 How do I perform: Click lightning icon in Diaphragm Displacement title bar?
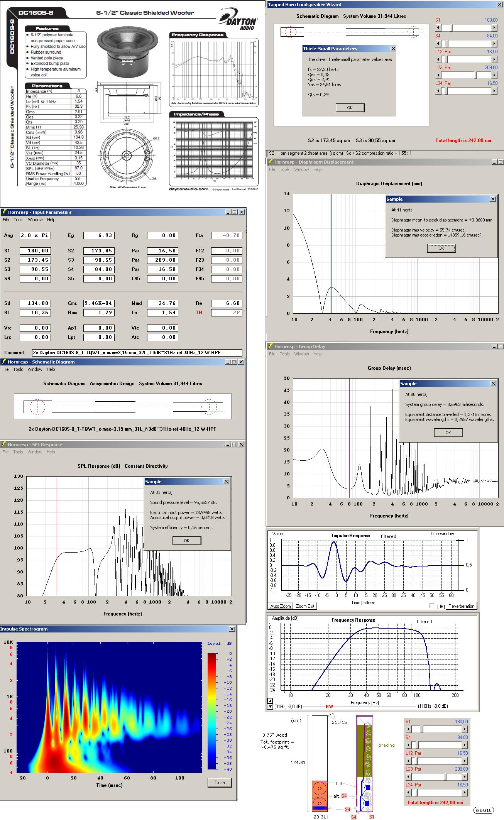[x=271, y=162]
